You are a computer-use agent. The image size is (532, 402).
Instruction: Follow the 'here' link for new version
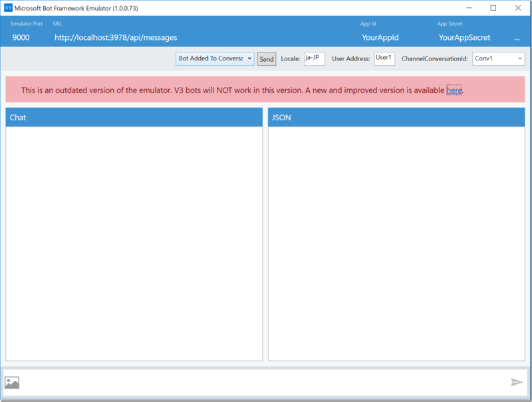tap(454, 90)
